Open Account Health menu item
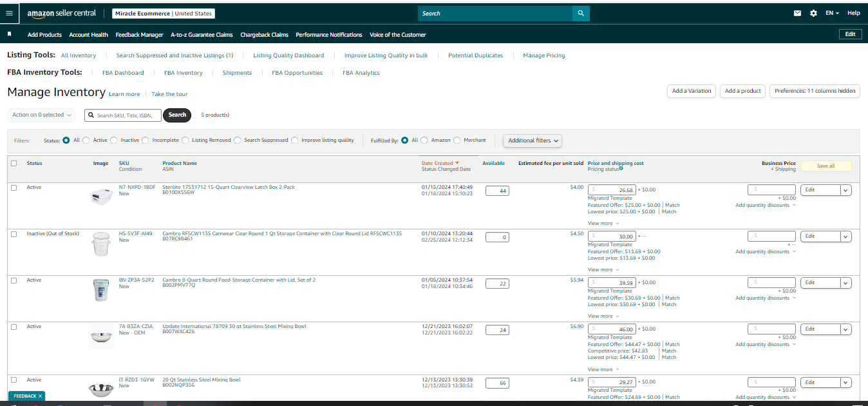Screen dimensions: 868x406 (89, 35)
